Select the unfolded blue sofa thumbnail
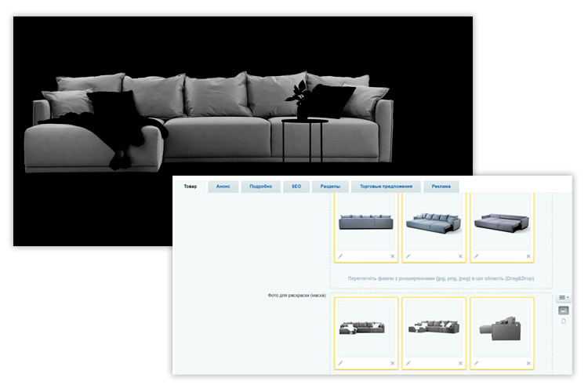 [x=434, y=222]
